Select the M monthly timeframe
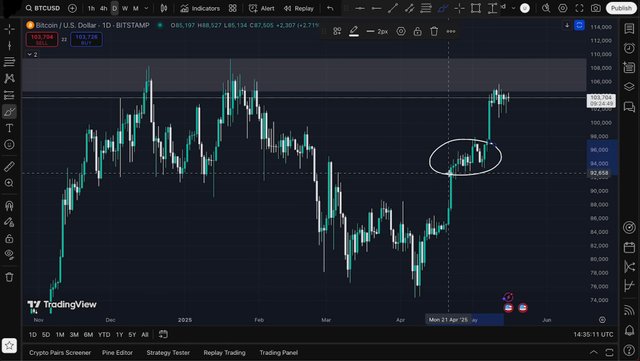Image resolution: width=640 pixels, height=361 pixels. pyautogui.click(x=136, y=8)
